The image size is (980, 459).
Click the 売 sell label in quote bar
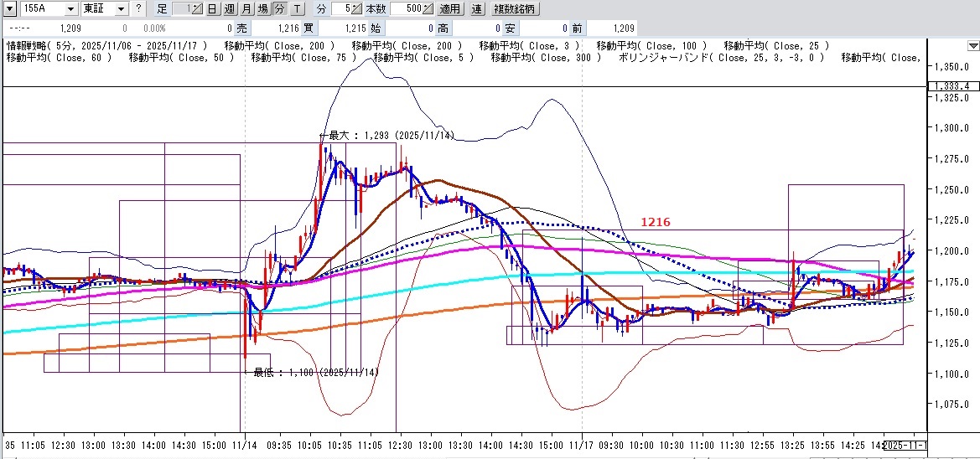[x=241, y=28]
